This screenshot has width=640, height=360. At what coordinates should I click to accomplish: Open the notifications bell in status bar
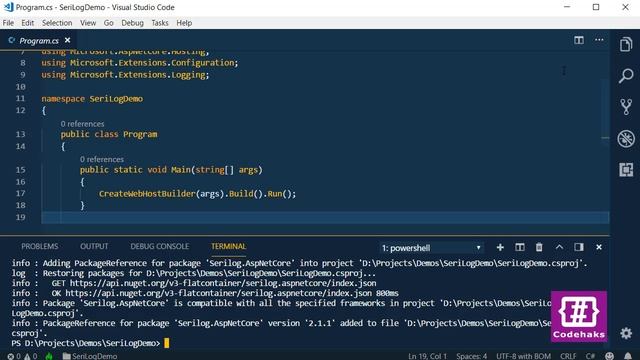coord(628,356)
